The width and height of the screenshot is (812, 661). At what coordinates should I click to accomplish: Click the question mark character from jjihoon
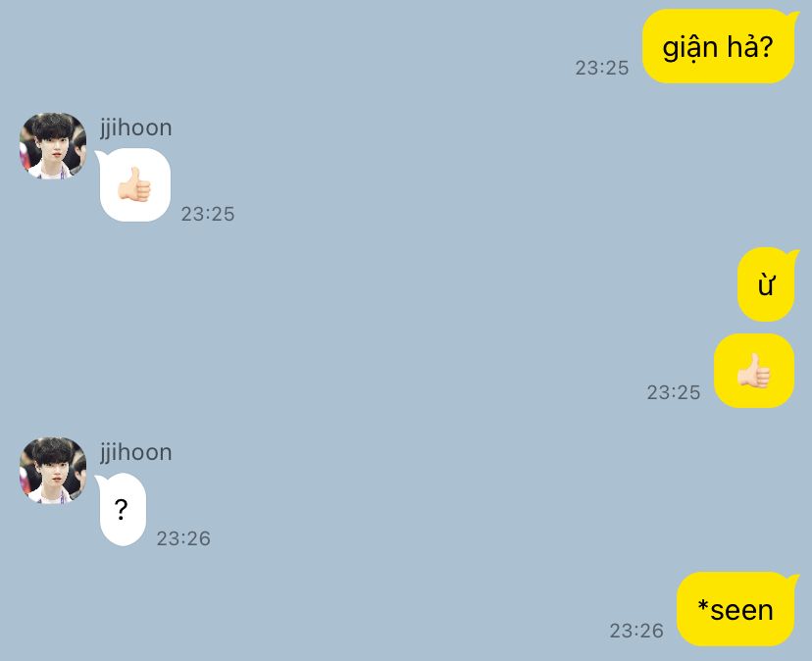[121, 510]
